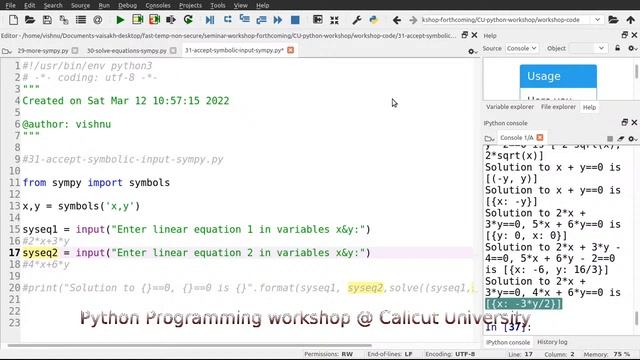
Task: Run selection or current line
Action: [171, 20]
